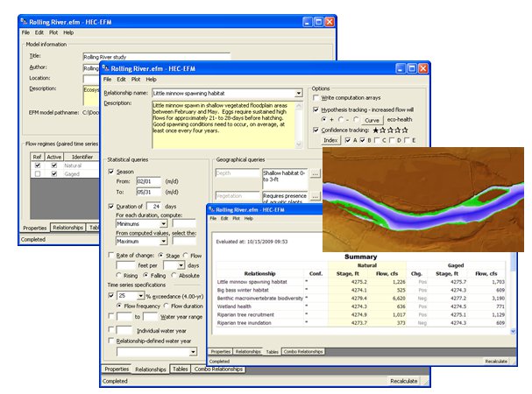Toggle the % exceedance checkbox
The image size is (532, 394).
coord(111,296)
